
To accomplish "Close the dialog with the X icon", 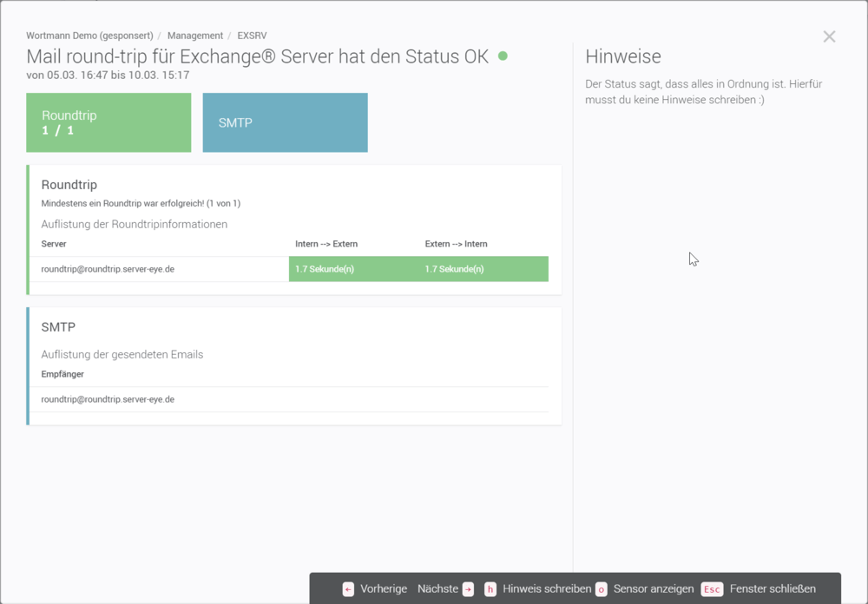I will pos(829,36).
